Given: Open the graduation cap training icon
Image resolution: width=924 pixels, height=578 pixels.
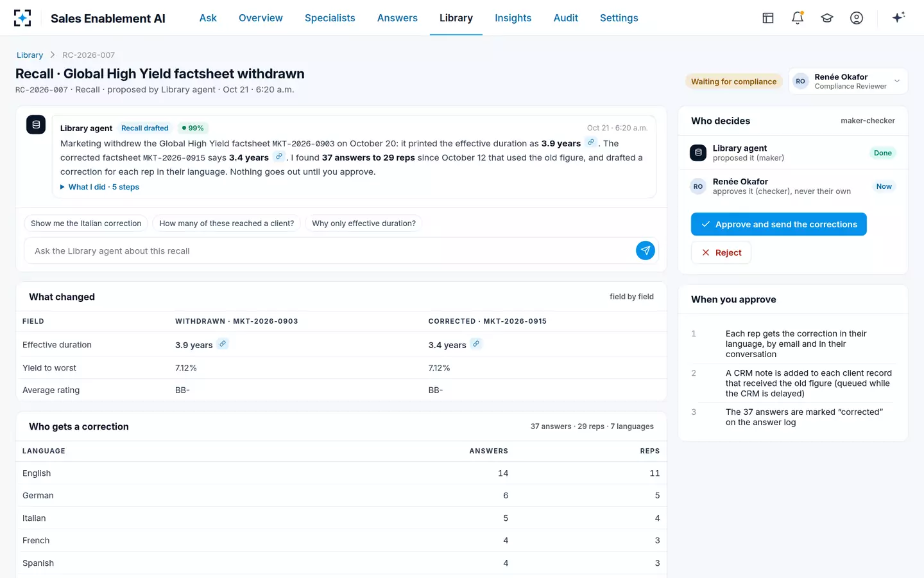Looking at the screenshot, I should click(x=827, y=18).
